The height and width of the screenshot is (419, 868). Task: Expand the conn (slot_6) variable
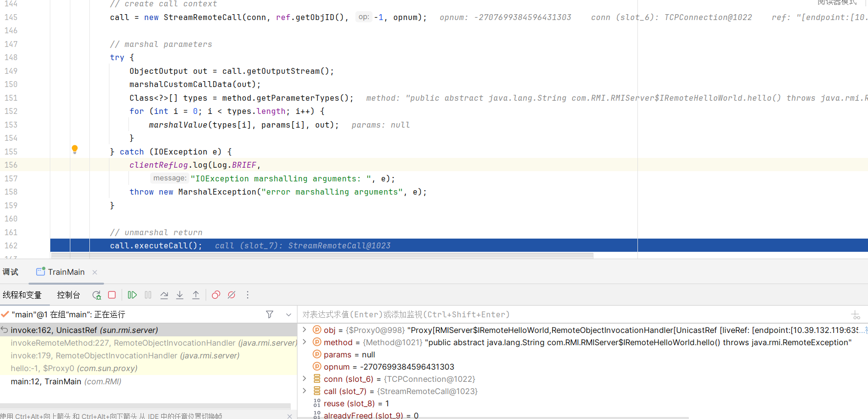(x=305, y=378)
